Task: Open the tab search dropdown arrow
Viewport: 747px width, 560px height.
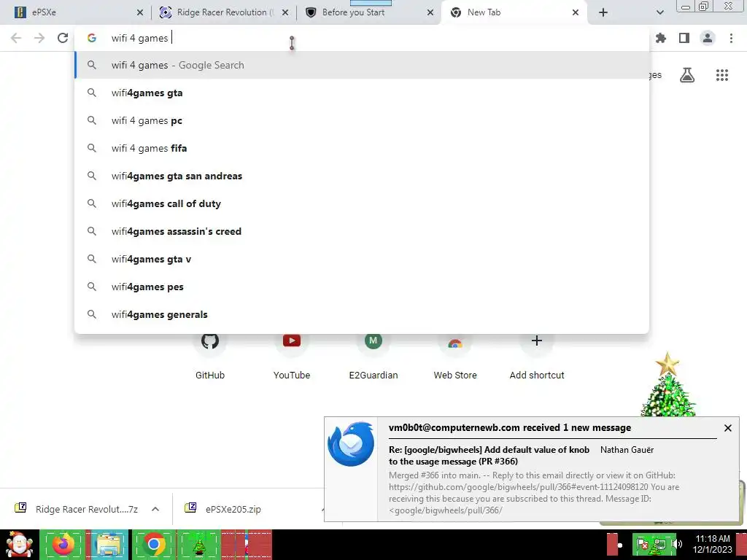Action: (x=659, y=13)
